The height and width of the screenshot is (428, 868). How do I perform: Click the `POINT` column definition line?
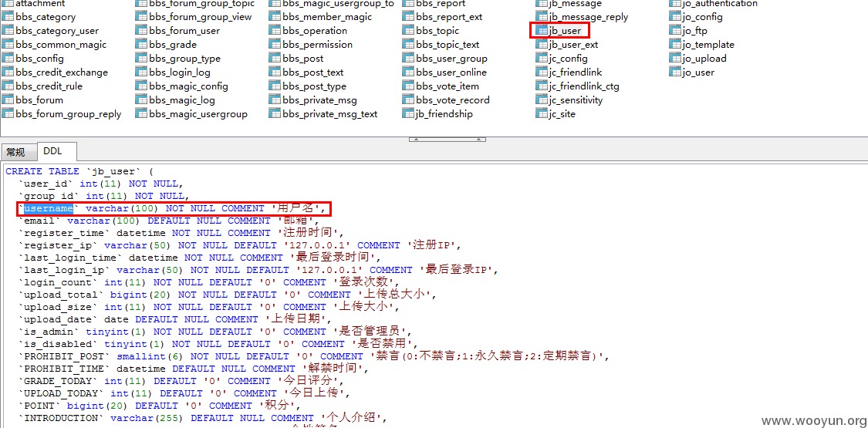[160, 406]
